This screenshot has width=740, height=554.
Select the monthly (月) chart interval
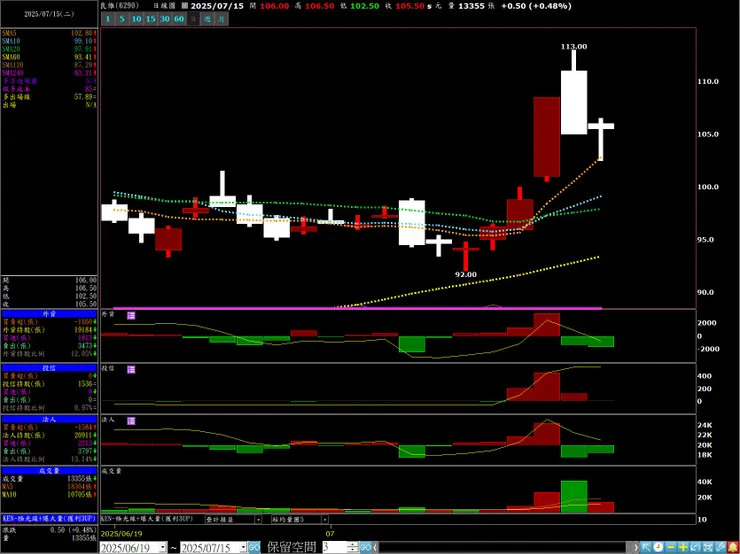222,19
